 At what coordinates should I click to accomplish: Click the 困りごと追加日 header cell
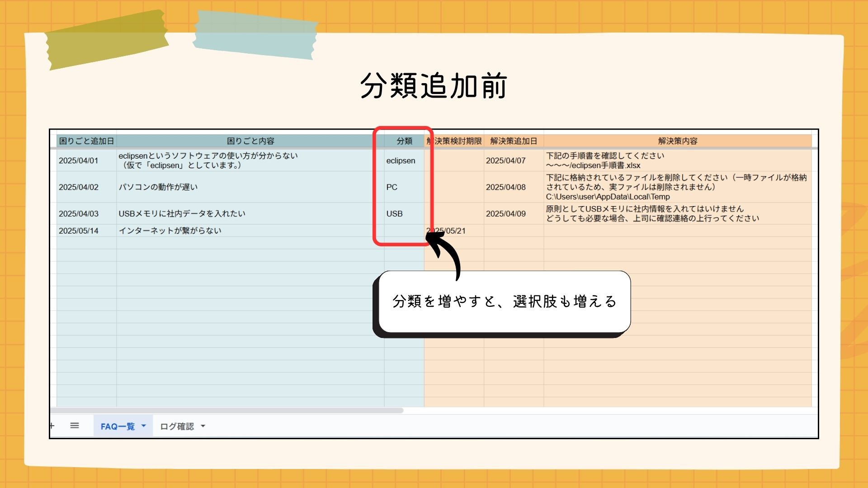pyautogui.click(x=86, y=141)
